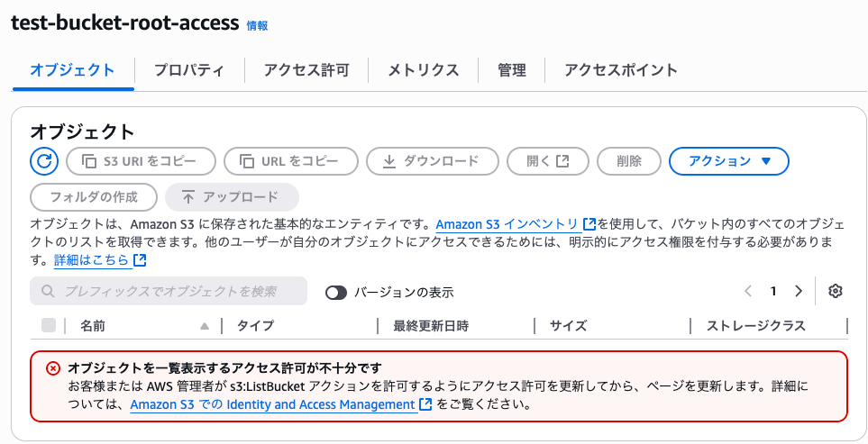Image resolution: width=868 pixels, height=444 pixels.
Task: Click the external link icon on 開く
Action: (x=562, y=161)
